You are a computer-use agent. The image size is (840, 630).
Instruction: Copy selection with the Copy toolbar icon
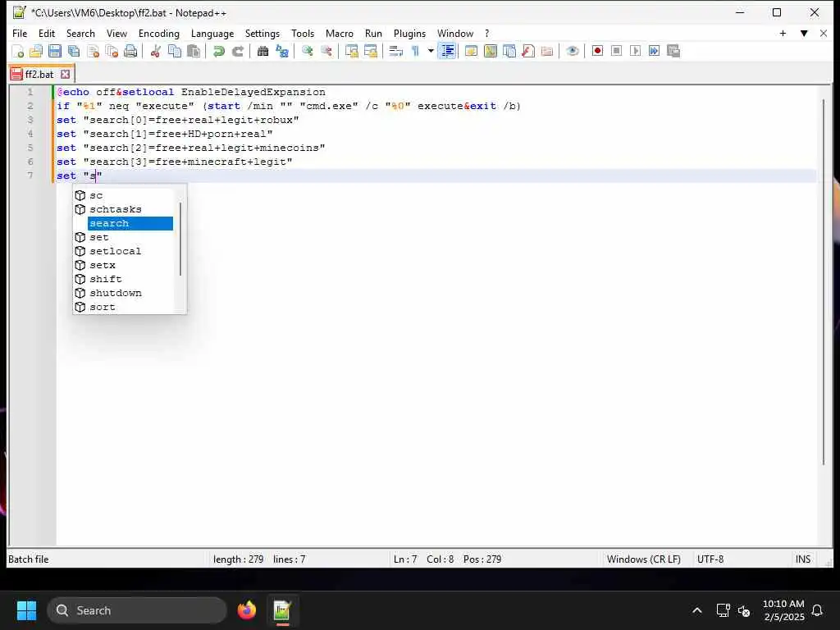[175, 52]
